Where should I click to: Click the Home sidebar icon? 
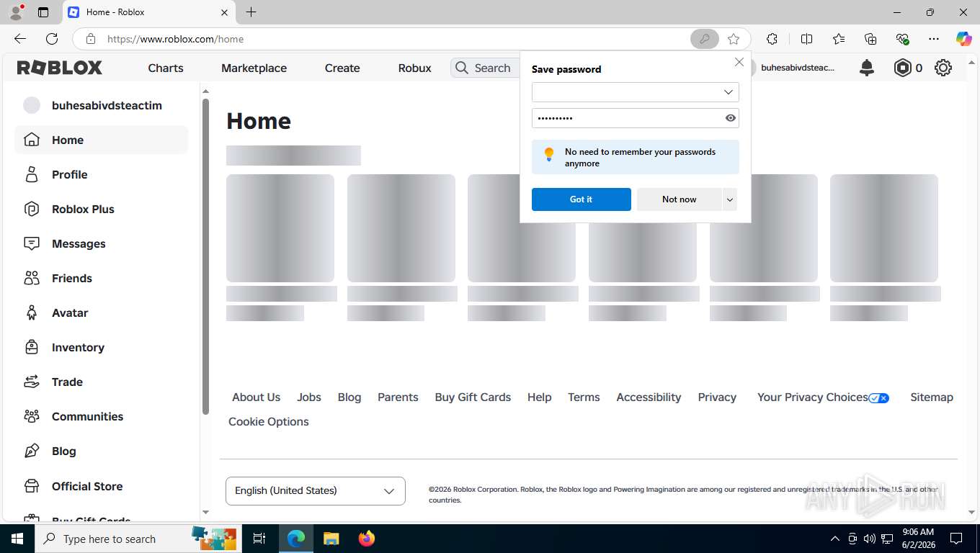[32, 140]
